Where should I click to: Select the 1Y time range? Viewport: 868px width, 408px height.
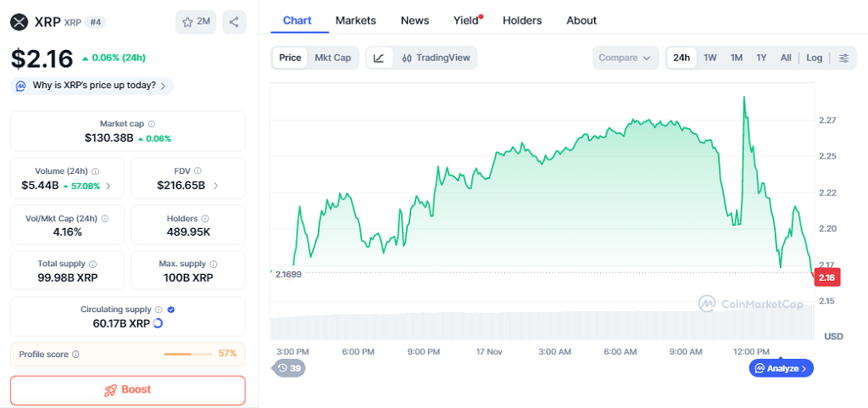(x=762, y=58)
